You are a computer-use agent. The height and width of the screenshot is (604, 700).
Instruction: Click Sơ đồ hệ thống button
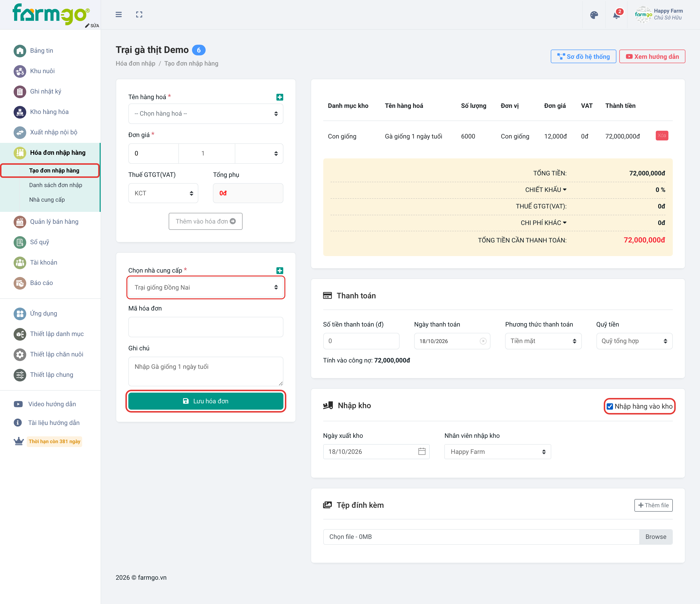coord(583,56)
